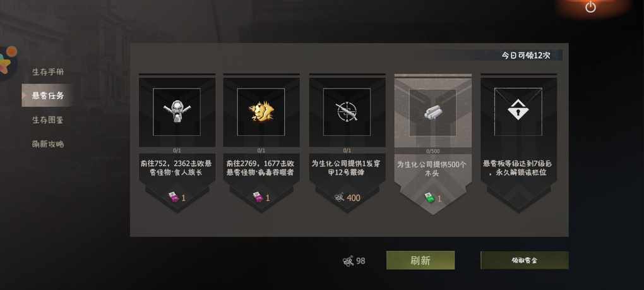
Task: Click bounty text 前往752, 2362击败悬赏怪物
Action: [x=176, y=167]
